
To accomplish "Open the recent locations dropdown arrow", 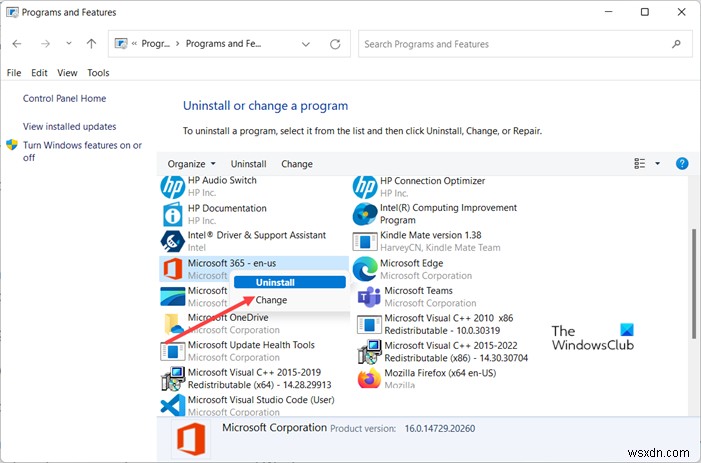I will point(69,44).
